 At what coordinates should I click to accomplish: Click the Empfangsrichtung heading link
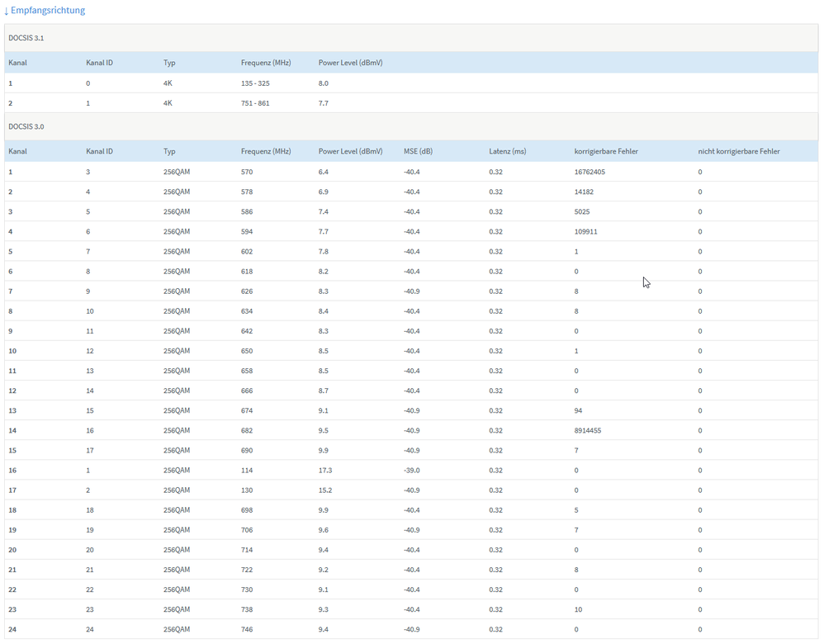click(x=45, y=11)
